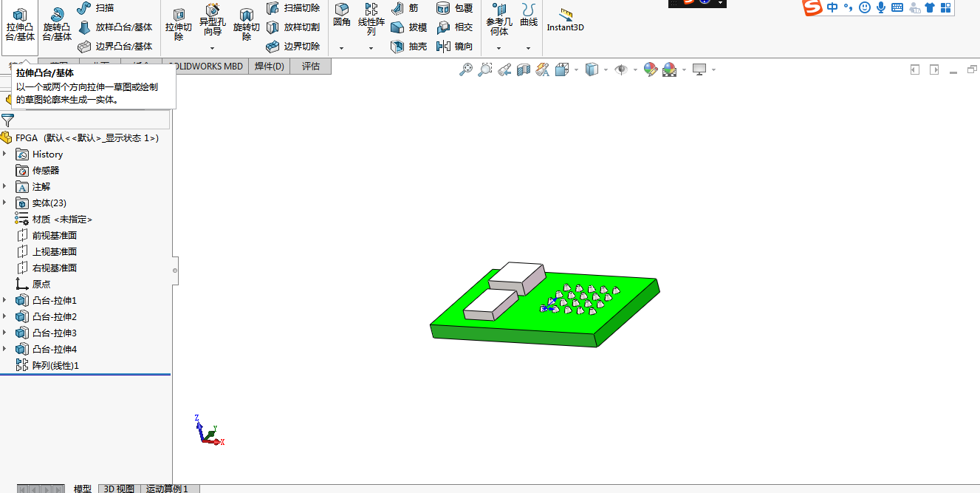Screen dimensions: 980x493
Task: Select the 旋转凸台/基体 revolve boss tool
Action: coord(57,25)
